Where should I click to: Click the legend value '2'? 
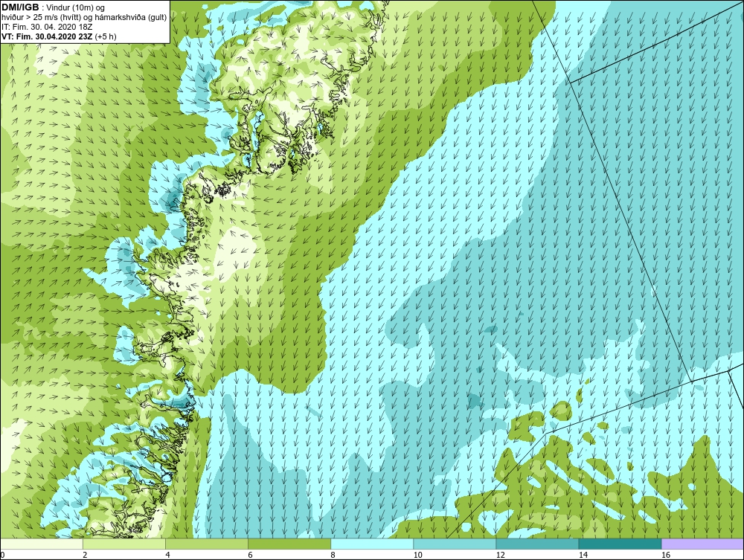(x=85, y=555)
